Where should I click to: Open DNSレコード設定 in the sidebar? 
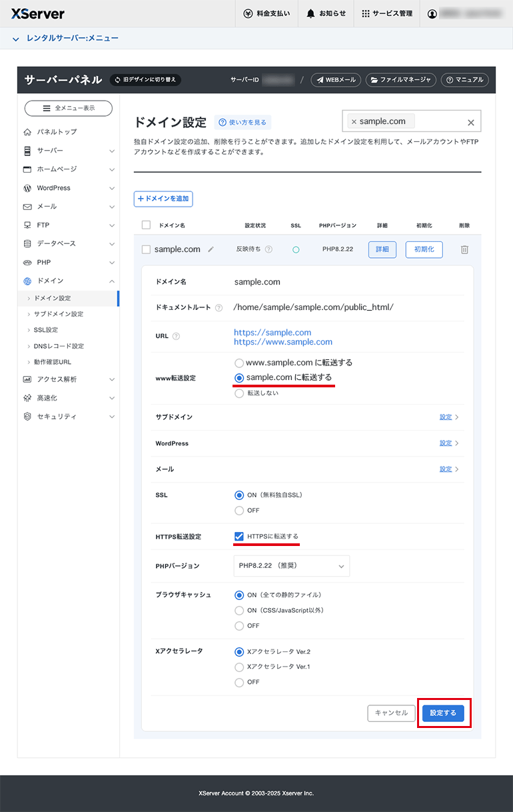tap(59, 346)
